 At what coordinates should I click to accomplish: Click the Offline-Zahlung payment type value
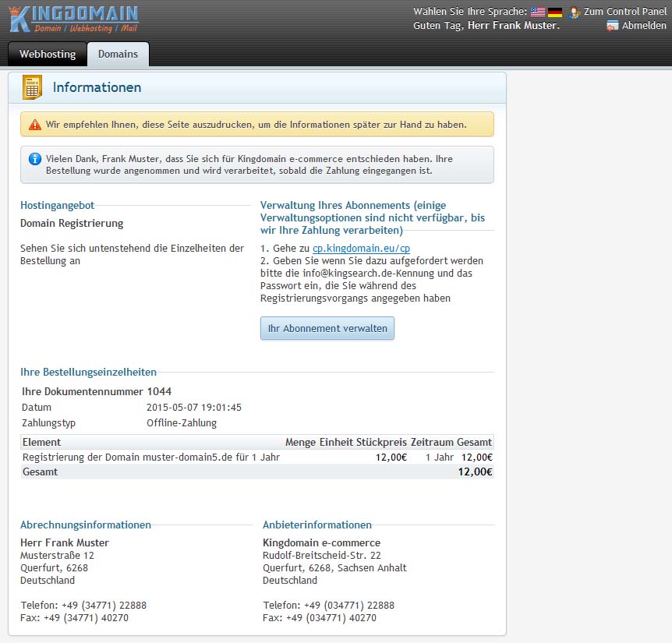(182, 423)
